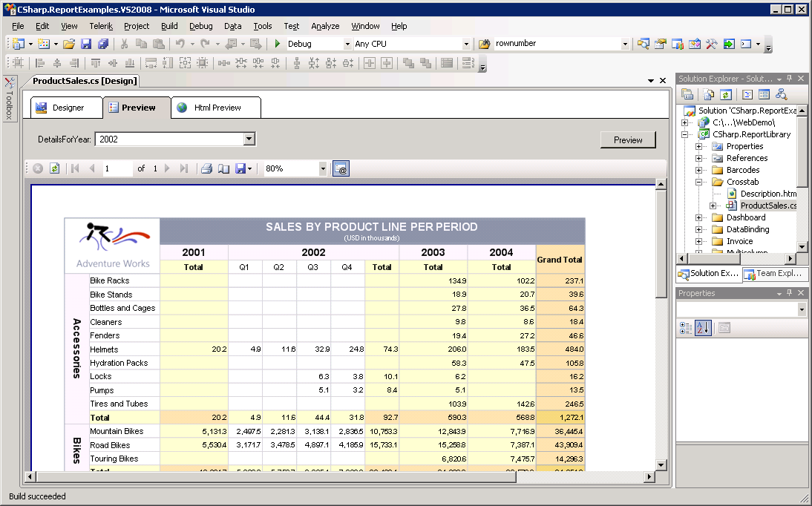Click the report vertical scrollbar down arrow

[661, 464]
